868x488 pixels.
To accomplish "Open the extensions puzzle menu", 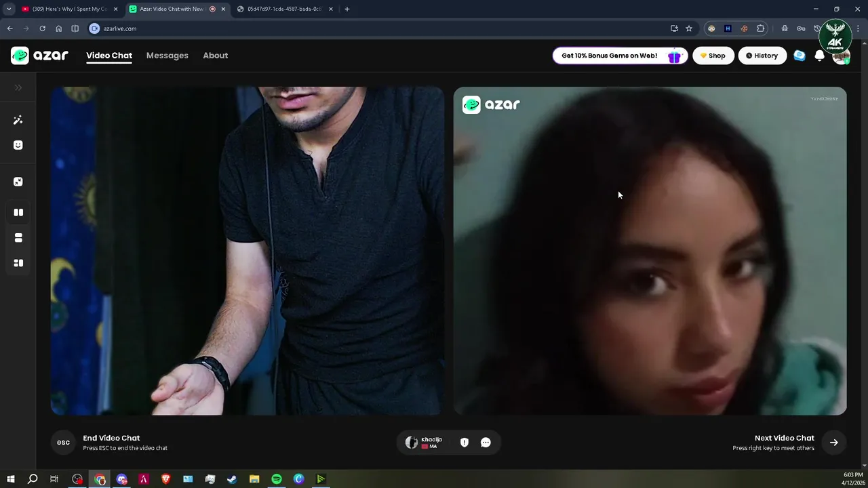I will pos(760,28).
